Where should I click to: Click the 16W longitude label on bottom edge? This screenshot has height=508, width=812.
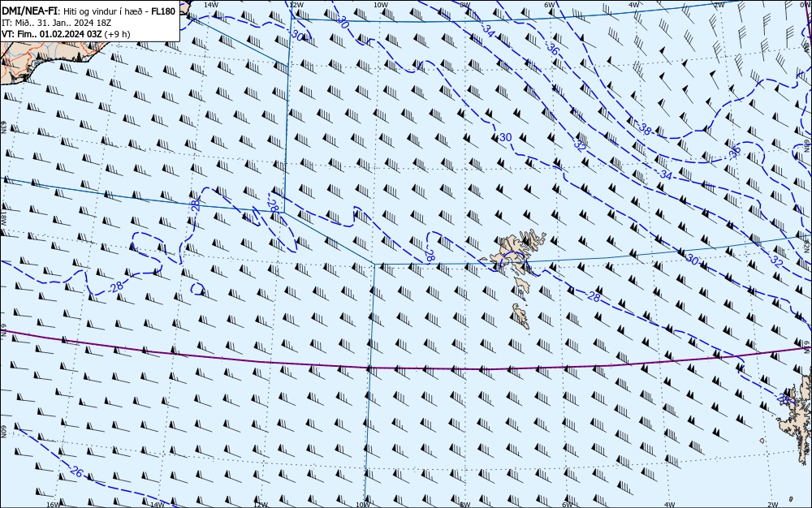pos(54,505)
